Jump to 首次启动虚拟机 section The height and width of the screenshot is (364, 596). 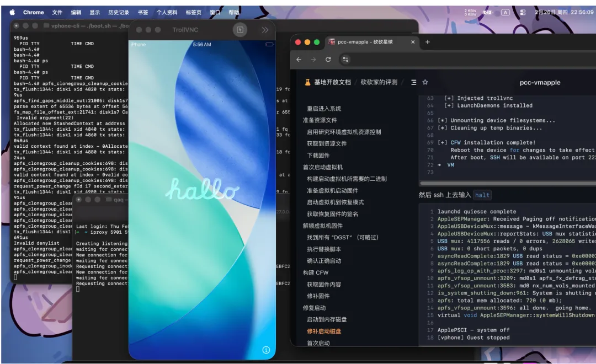coord(323,167)
